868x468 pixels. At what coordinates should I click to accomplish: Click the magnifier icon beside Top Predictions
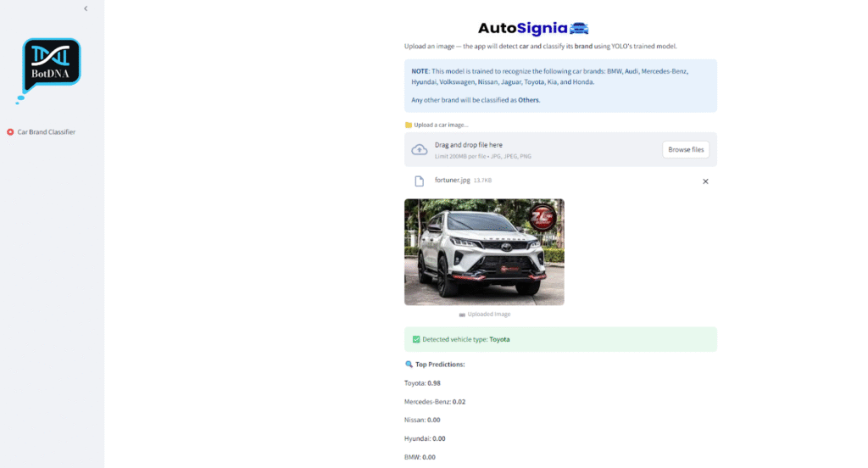[409, 365]
